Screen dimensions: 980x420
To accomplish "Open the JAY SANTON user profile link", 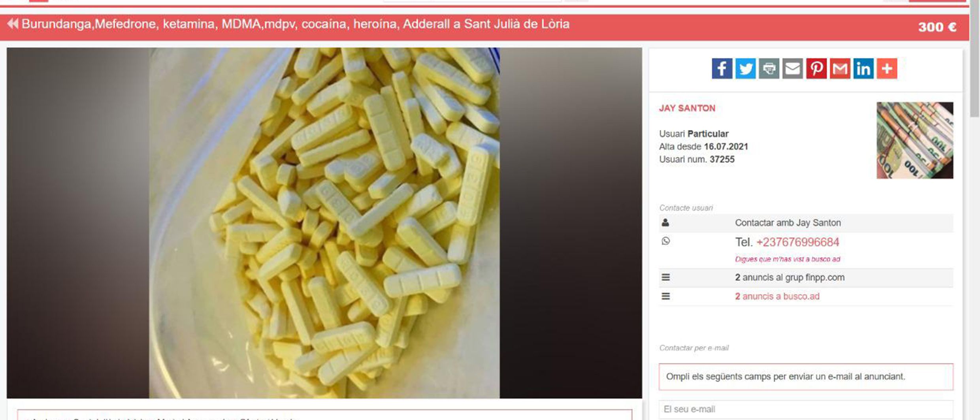I will click(x=687, y=108).
